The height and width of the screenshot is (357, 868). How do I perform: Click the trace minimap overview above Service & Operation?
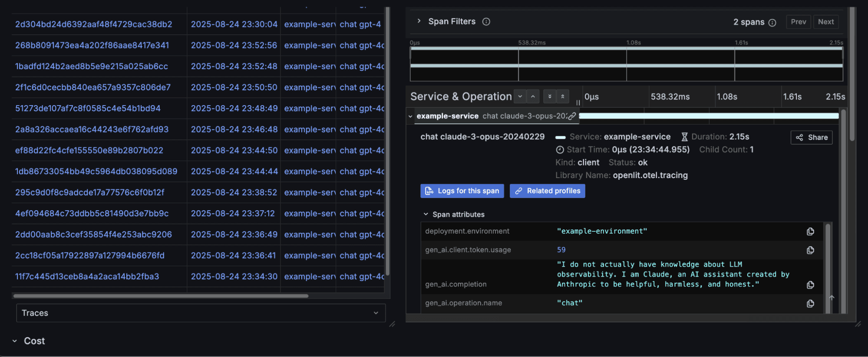click(626, 64)
